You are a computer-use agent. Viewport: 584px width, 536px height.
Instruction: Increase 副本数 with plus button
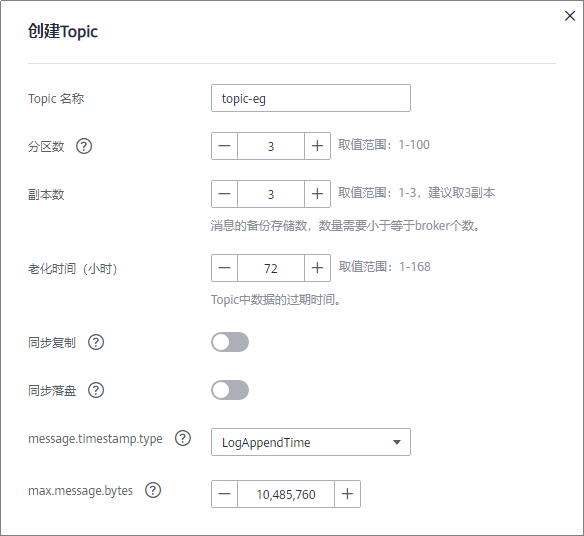point(317,194)
